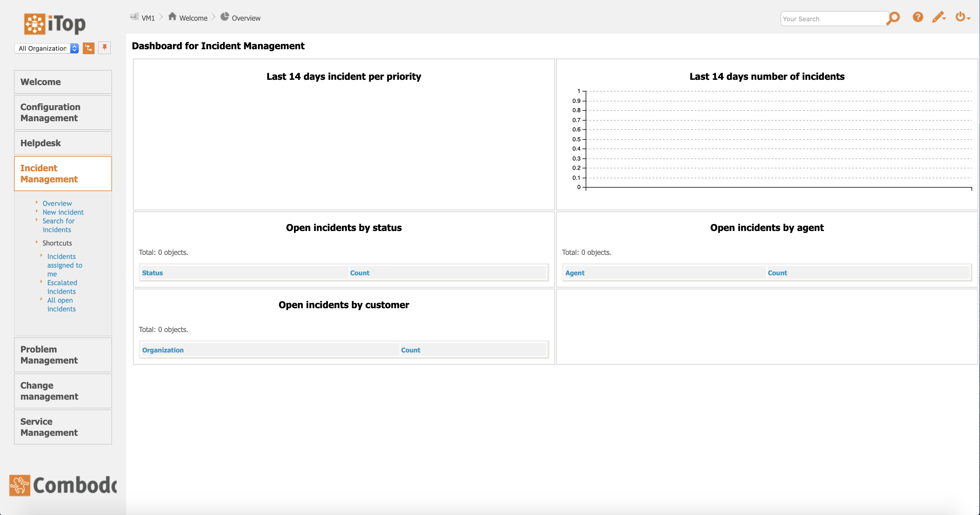This screenshot has height=515, width=980.
Task: Open Escalated incidents shortcut
Action: (62, 287)
